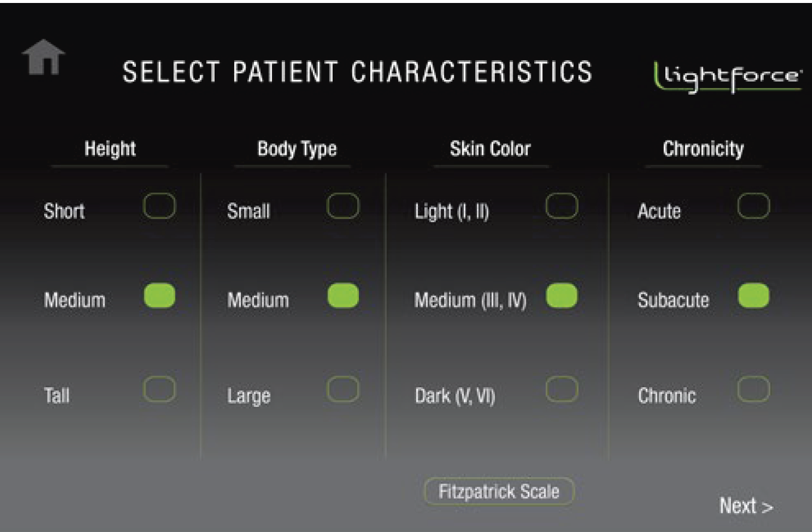Viewport: 812px width, 532px height.
Task: Open the Fitzpatrick Scale reference
Action: pos(499,492)
